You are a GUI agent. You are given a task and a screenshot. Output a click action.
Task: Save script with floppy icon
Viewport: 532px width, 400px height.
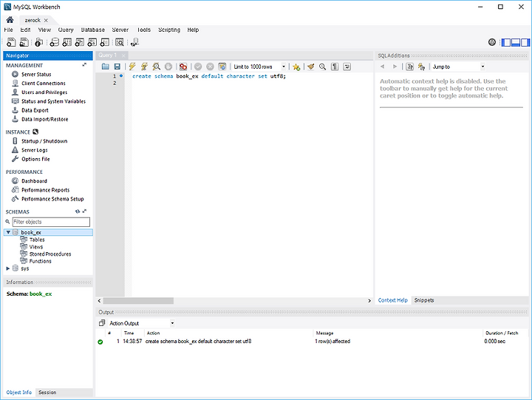[x=117, y=67]
